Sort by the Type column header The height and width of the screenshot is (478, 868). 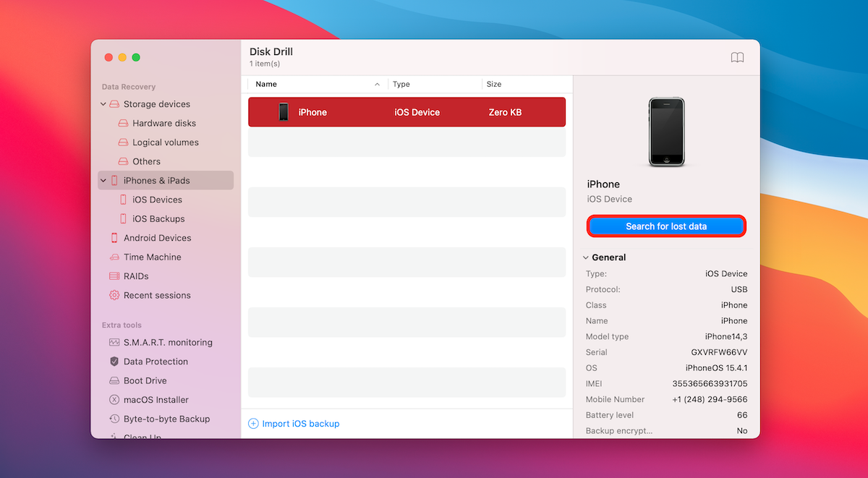point(401,85)
